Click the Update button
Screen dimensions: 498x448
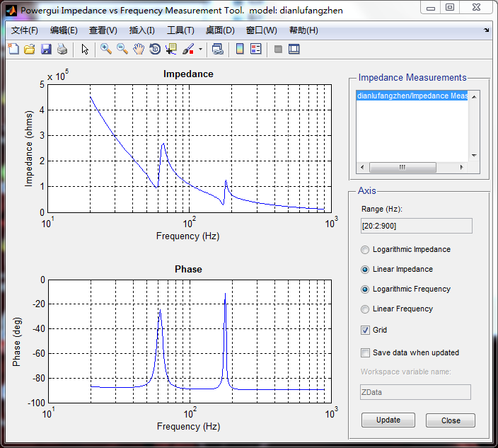(x=388, y=420)
